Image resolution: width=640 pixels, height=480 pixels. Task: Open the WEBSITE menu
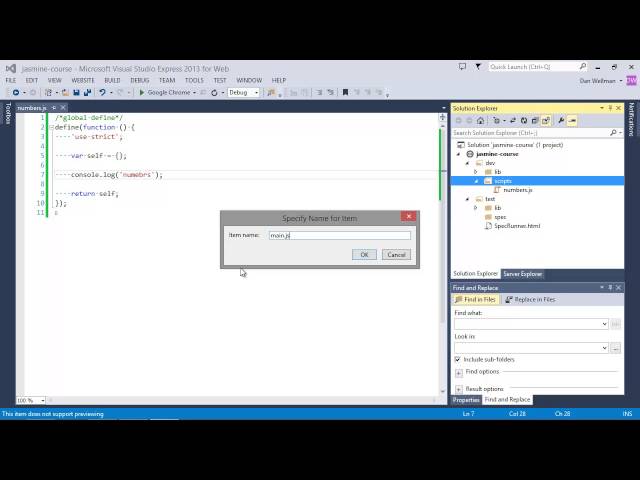coord(83,80)
